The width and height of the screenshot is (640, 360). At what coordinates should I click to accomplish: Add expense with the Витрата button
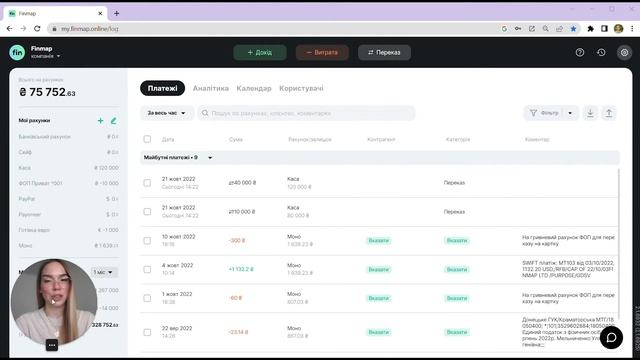point(322,52)
